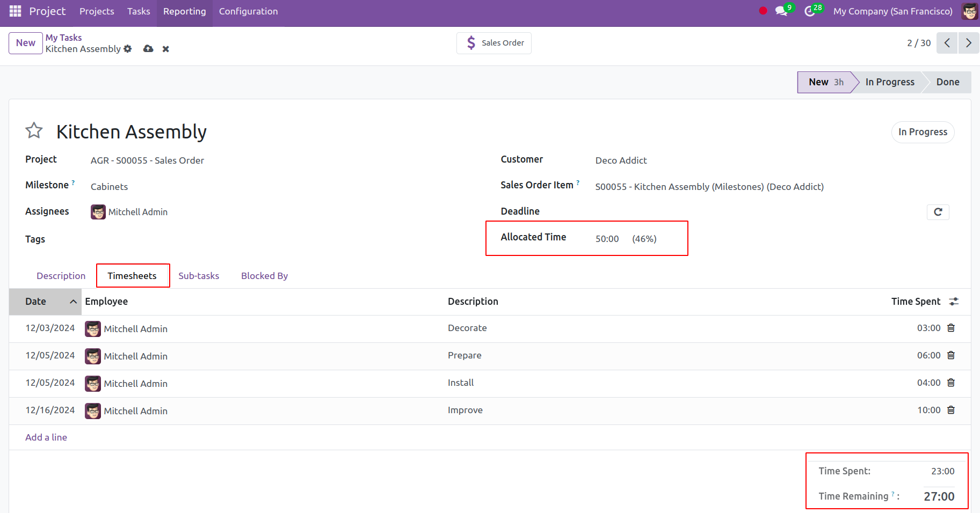Click the 10:00 time spent cell
This screenshot has width=980, height=513.
[928, 410]
